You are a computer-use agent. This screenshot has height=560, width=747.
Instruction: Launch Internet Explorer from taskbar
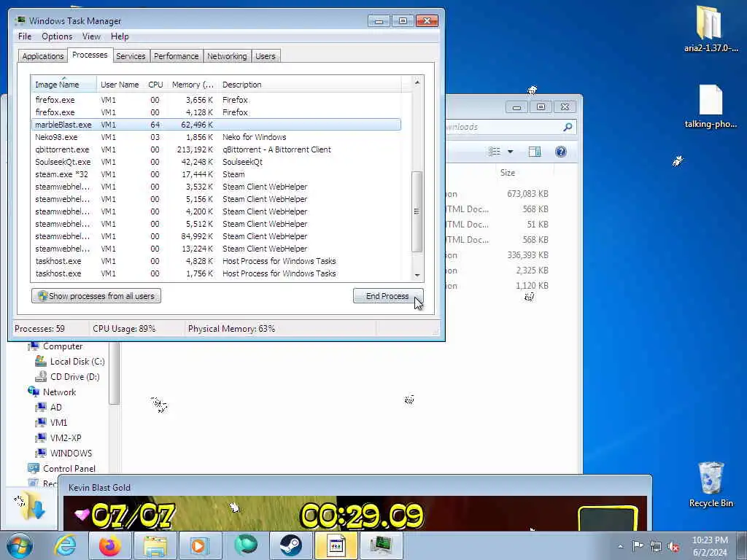65,545
